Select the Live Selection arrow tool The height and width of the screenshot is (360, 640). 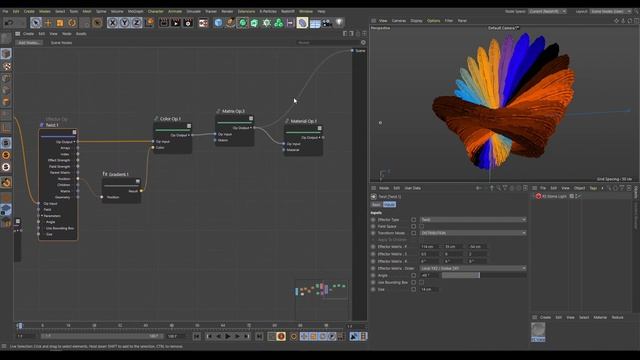pos(36,22)
